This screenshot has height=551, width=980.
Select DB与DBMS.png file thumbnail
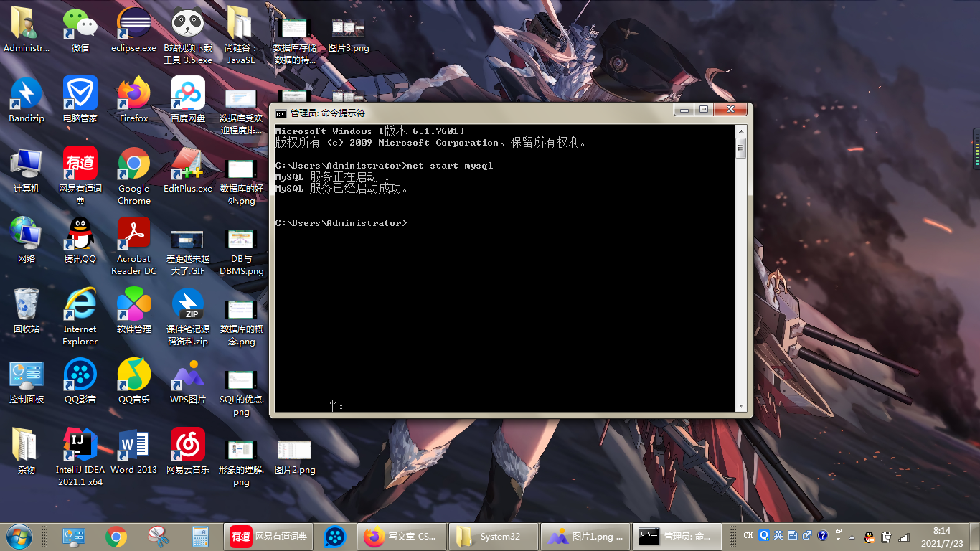[x=241, y=240]
